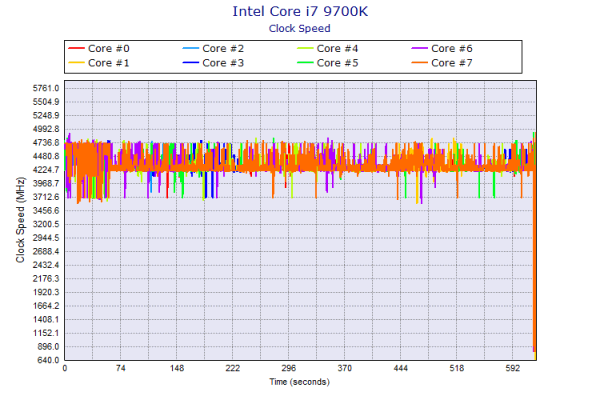Click the 370 x-axis tick label
The height and width of the screenshot is (400, 600).
tap(344, 368)
